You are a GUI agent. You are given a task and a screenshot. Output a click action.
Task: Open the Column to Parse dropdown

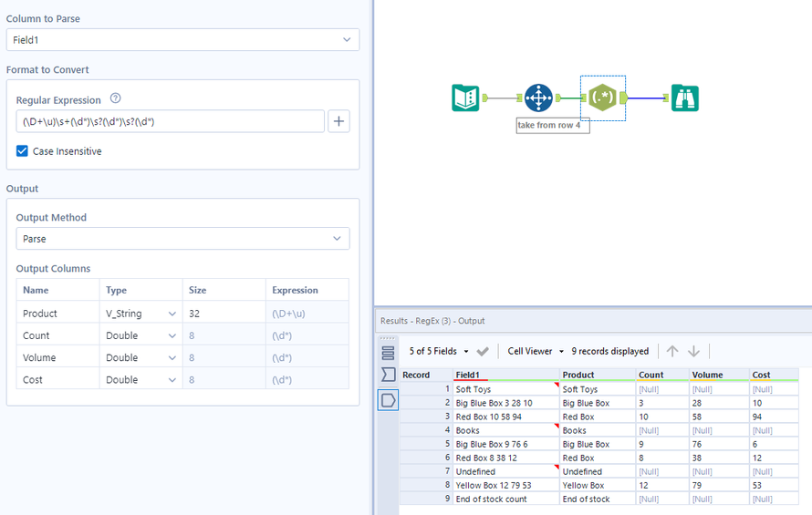click(x=182, y=40)
